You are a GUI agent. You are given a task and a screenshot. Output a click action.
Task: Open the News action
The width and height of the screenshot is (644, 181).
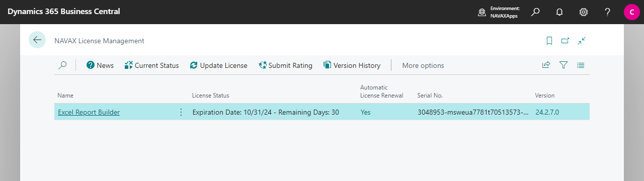[100, 65]
